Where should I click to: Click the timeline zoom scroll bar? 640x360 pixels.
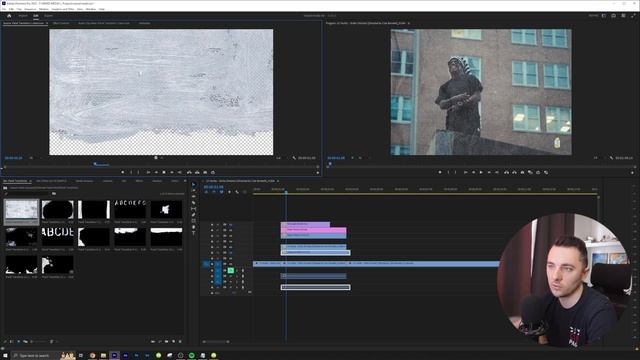point(216,341)
